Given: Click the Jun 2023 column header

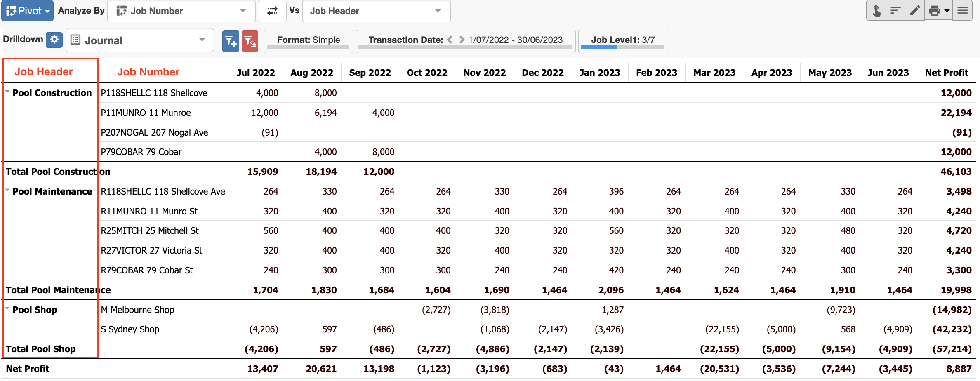Looking at the screenshot, I should pyautogui.click(x=888, y=73).
